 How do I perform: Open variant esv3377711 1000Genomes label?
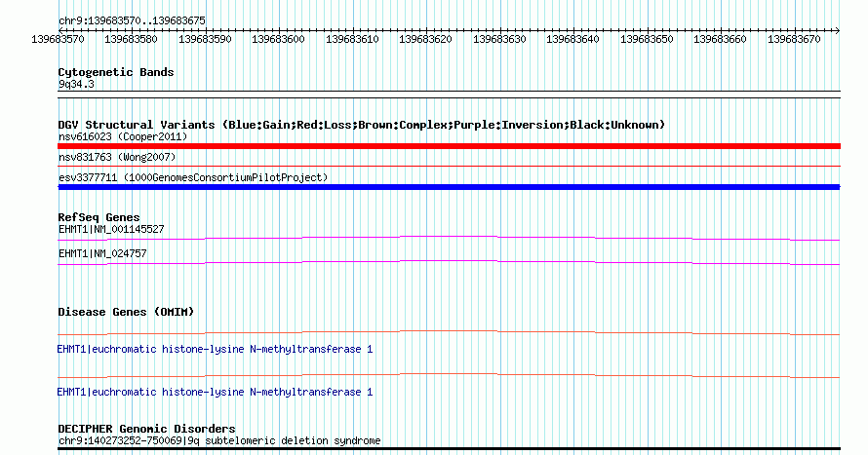pyautogui.click(x=193, y=177)
